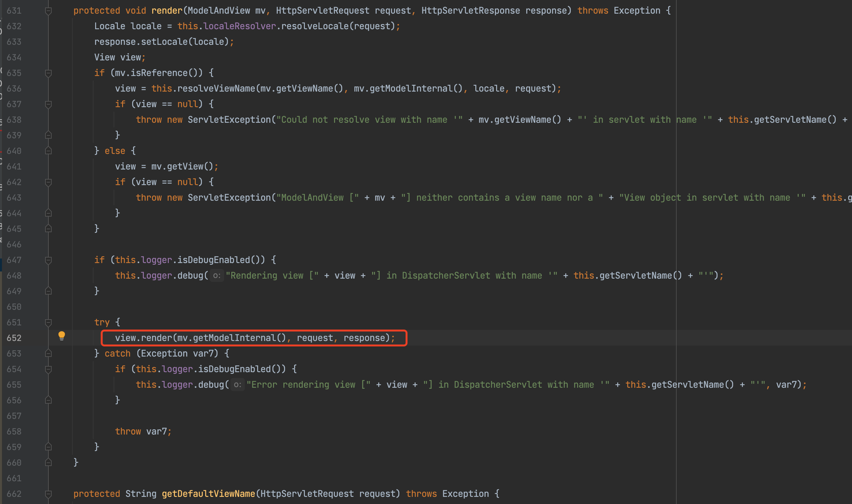Click the yellow lightbulb intention icon
Image resolution: width=852 pixels, height=504 pixels.
tap(61, 335)
